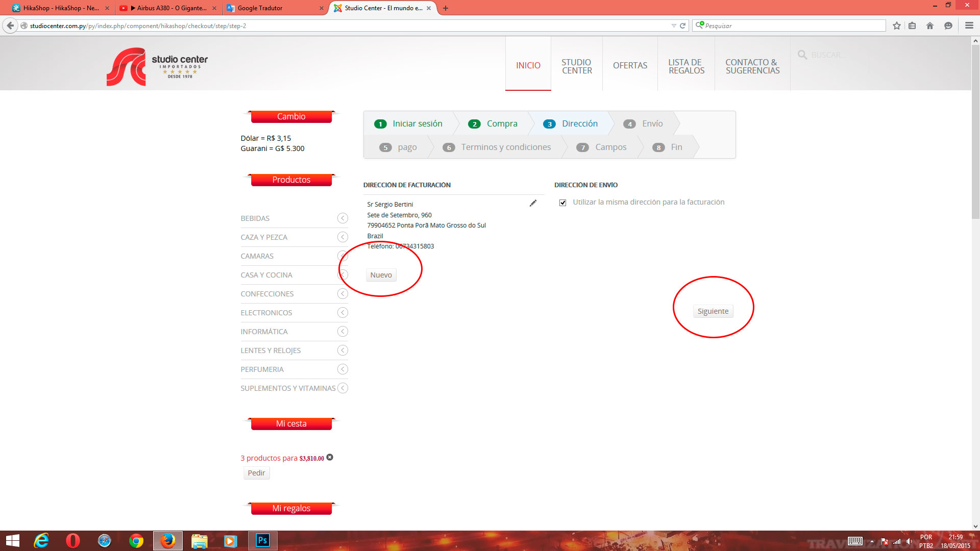The height and width of the screenshot is (551, 980).
Task: Switch to the Google Tradutor tab
Action: click(260, 8)
